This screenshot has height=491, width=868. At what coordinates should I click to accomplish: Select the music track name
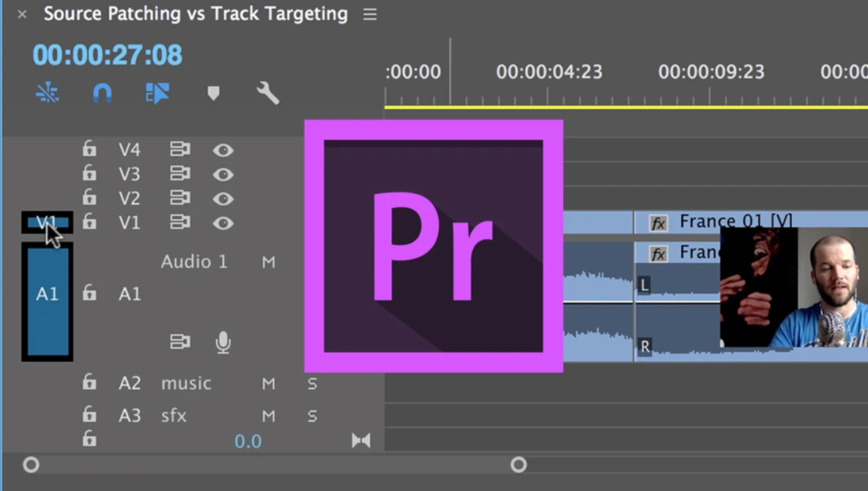pos(186,383)
